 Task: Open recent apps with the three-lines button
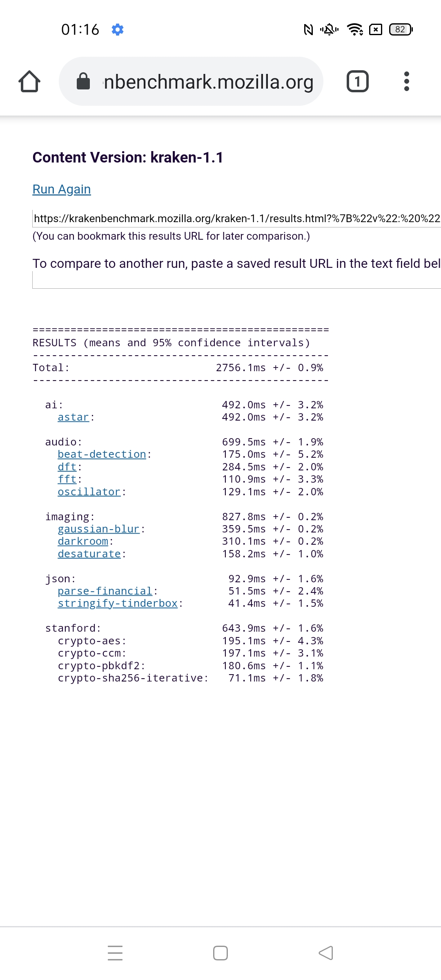(115, 953)
